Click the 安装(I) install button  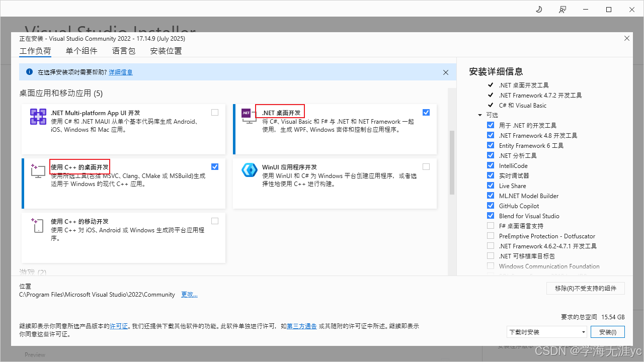click(x=608, y=332)
